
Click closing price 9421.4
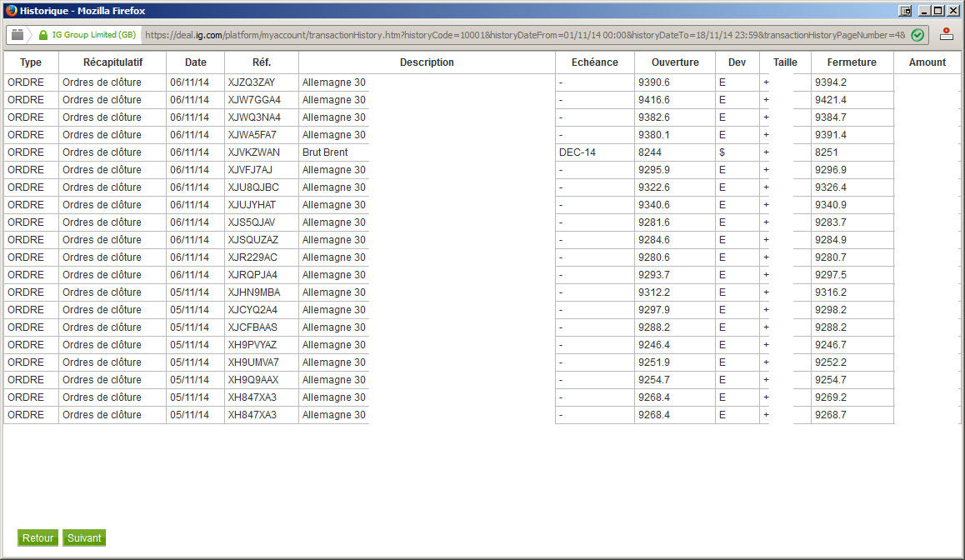coord(831,100)
